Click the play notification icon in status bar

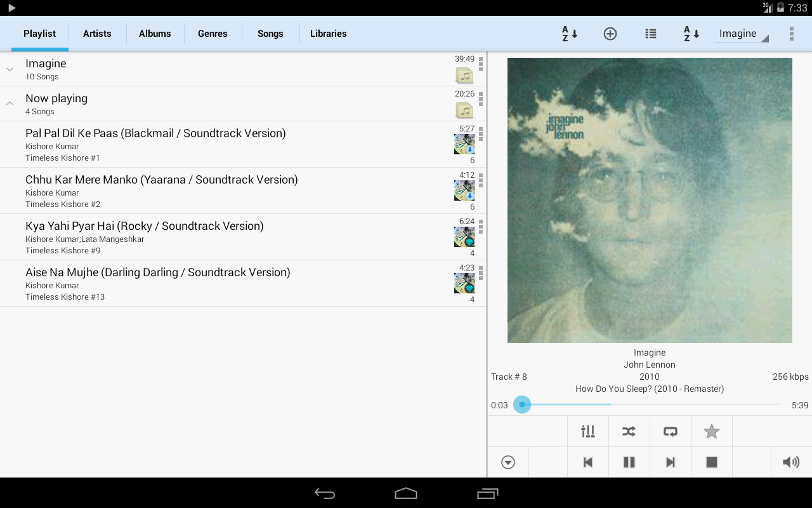(11, 8)
